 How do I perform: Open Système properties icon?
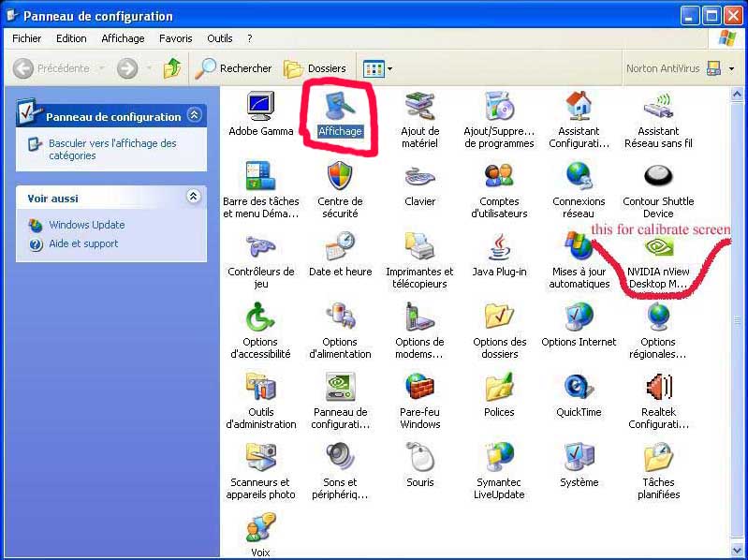(x=579, y=465)
